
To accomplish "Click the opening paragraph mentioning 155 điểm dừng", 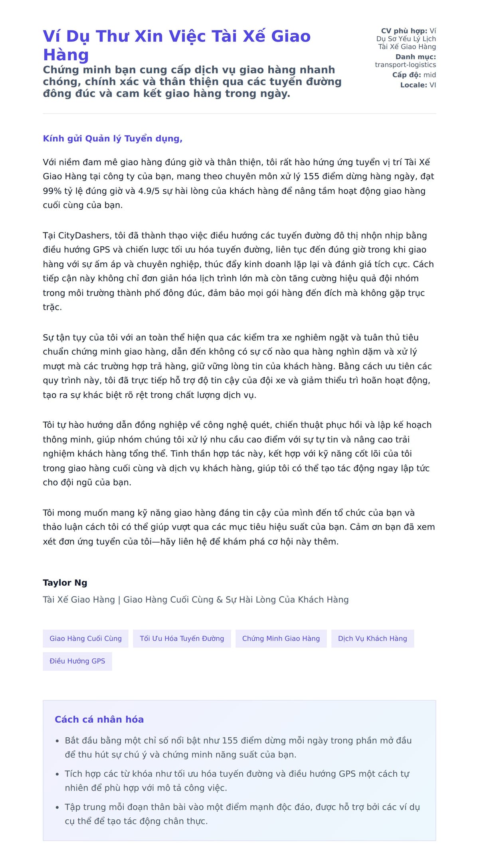I will (x=239, y=184).
